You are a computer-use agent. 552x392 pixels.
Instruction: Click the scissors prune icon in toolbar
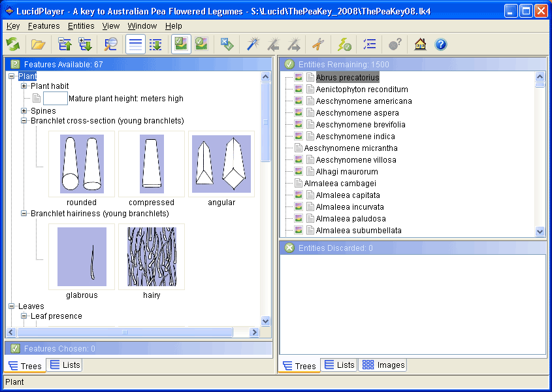317,44
